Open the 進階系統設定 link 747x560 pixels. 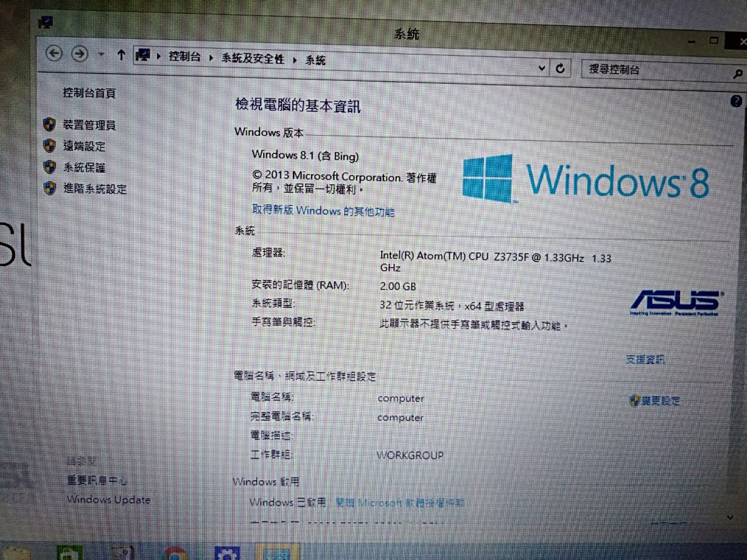[95, 189]
